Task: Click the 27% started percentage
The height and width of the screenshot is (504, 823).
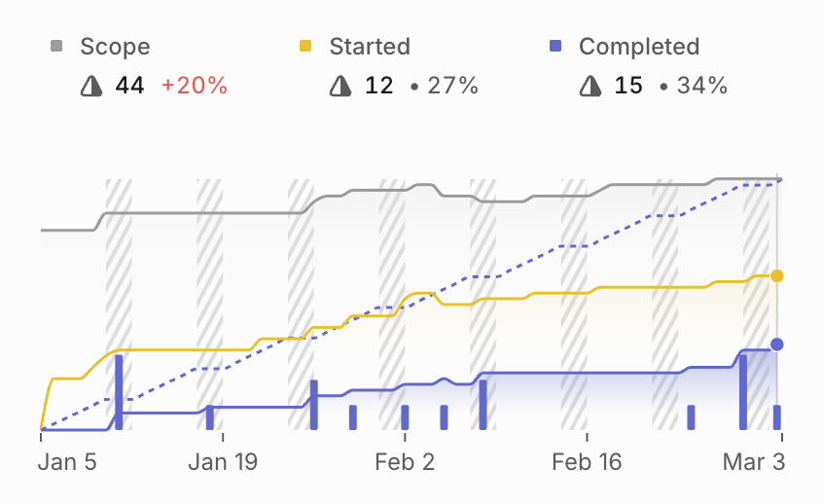Action: click(451, 86)
